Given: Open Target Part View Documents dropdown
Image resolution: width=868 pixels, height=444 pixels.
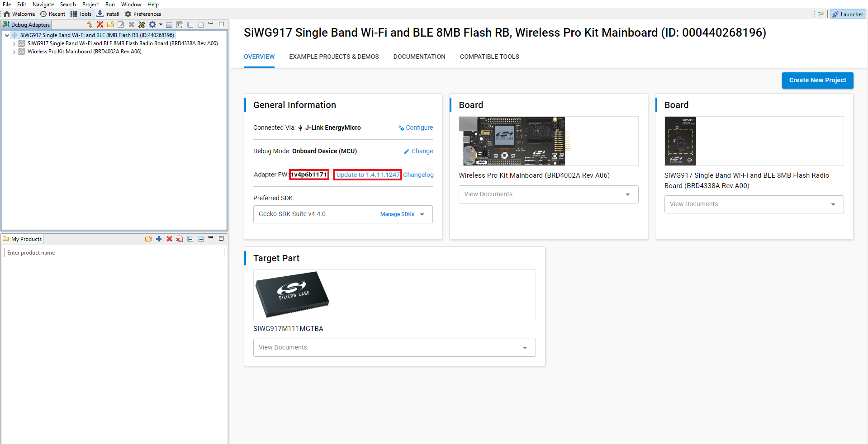Looking at the screenshot, I should tap(525, 348).
